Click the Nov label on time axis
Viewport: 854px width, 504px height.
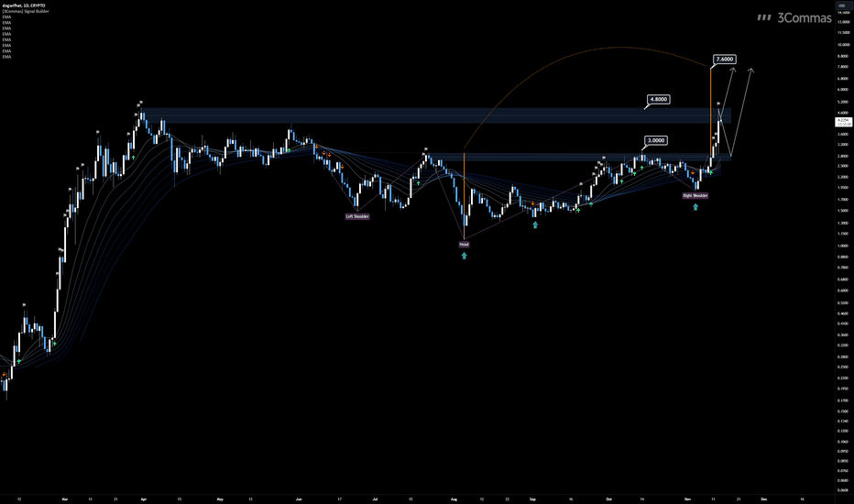point(688,499)
